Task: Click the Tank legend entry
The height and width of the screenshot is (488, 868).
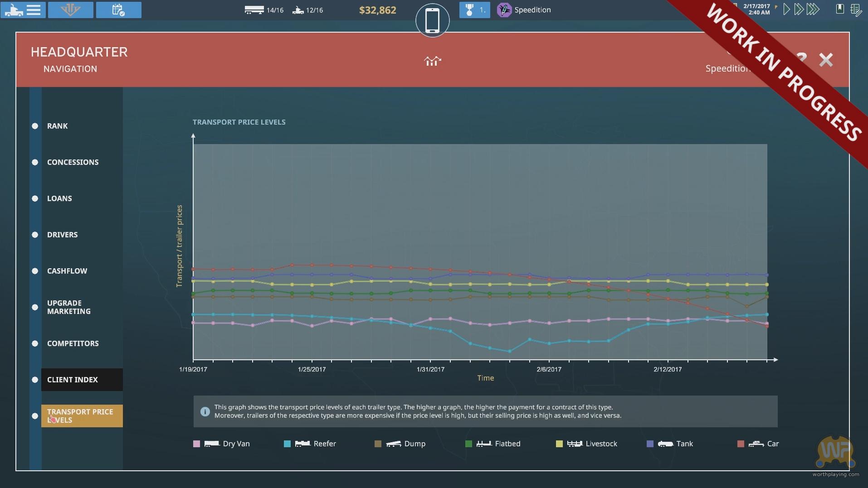Action: point(684,444)
